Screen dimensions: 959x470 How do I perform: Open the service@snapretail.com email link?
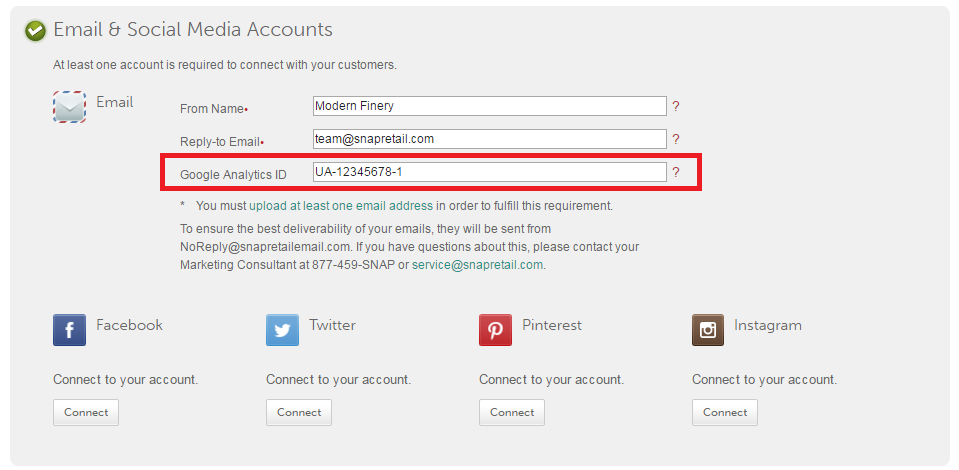click(477, 265)
